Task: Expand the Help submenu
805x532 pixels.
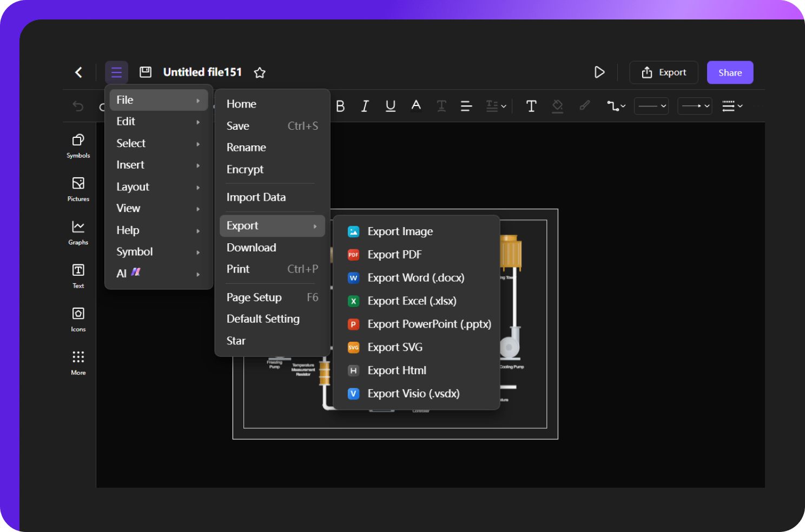Action: (159, 230)
